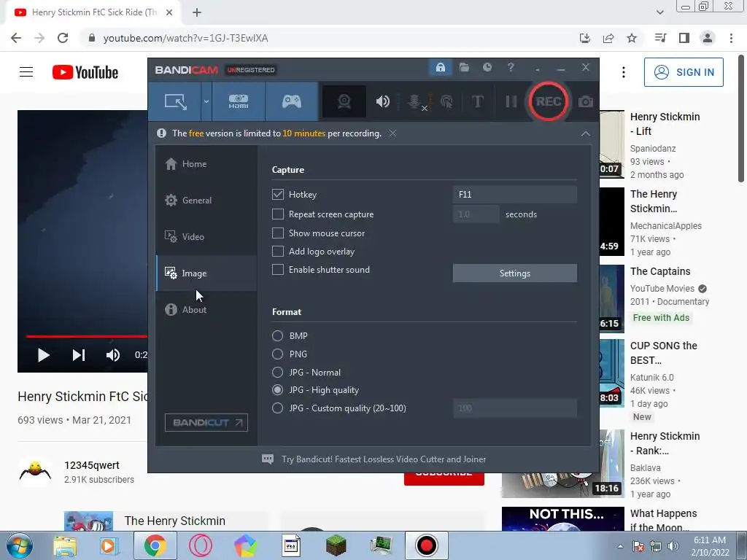Toggle webcam overlay icon in Bandicam
This screenshot has height=560, width=747.
pyautogui.click(x=344, y=101)
